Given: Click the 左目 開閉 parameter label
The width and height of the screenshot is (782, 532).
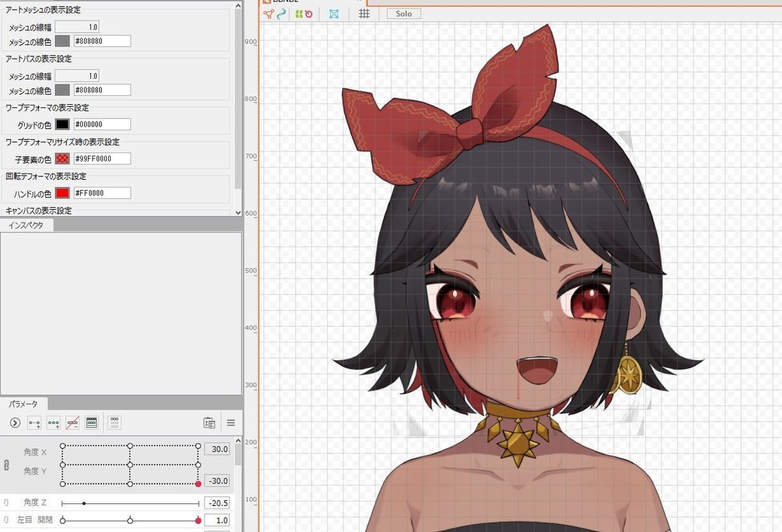Looking at the screenshot, I should click(x=34, y=520).
